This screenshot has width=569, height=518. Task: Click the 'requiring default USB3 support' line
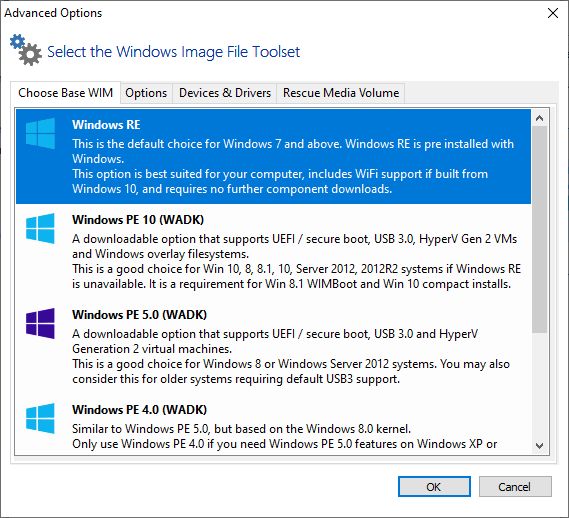(236, 379)
